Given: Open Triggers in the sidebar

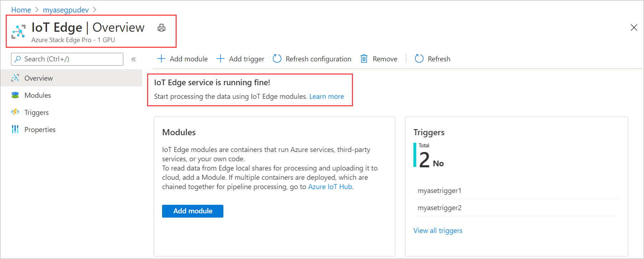Looking at the screenshot, I should click(71, 112).
